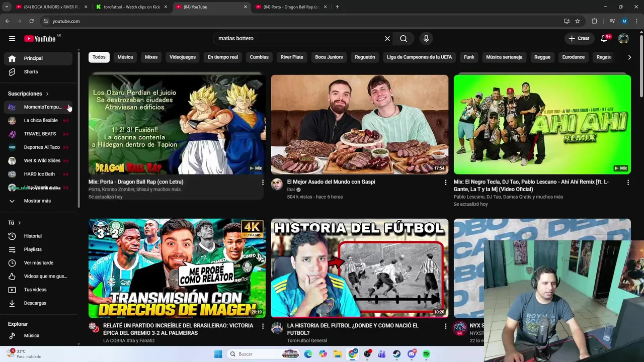Open Principal in sidebar
This screenshot has height=362, width=644.
click(38, 58)
